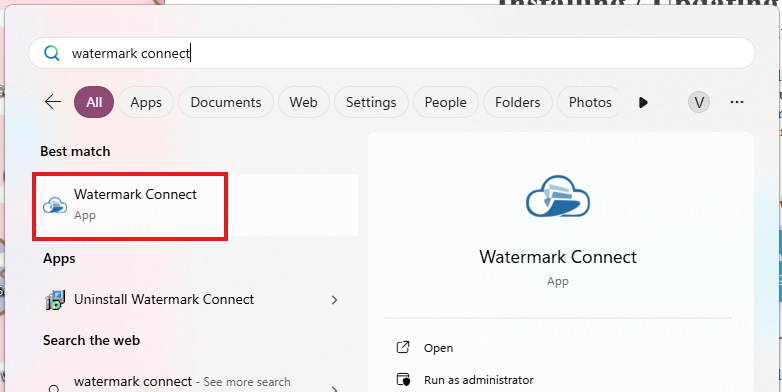The height and width of the screenshot is (392, 782).
Task: Click the search box containing 'watermark connect'
Action: coord(391,53)
